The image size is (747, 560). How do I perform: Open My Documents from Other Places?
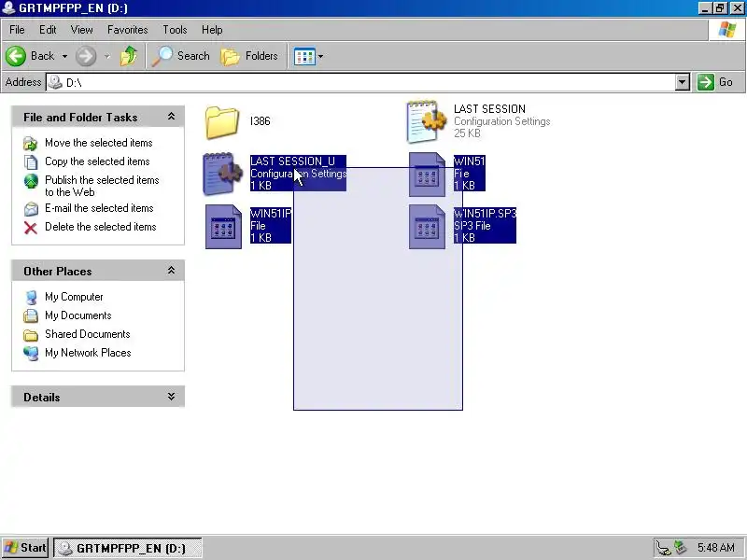coord(78,315)
